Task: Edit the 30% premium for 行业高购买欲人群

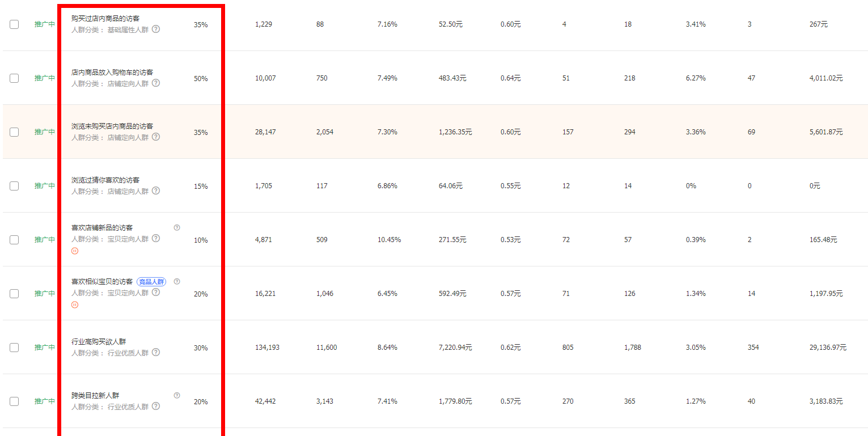Action: click(x=201, y=348)
